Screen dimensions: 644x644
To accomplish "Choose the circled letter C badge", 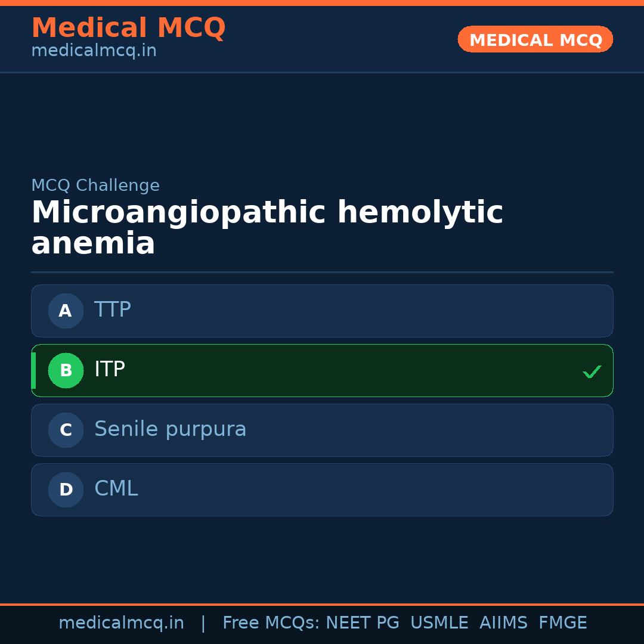I will [x=66, y=430].
